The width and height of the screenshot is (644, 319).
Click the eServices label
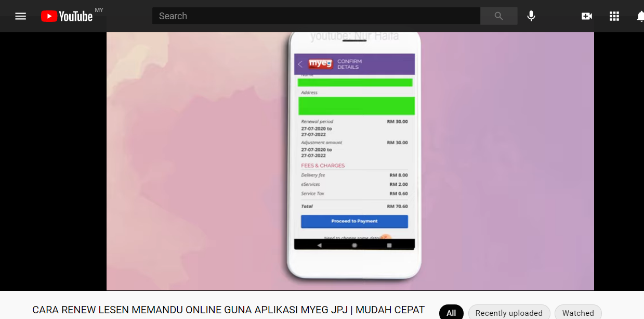click(310, 184)
